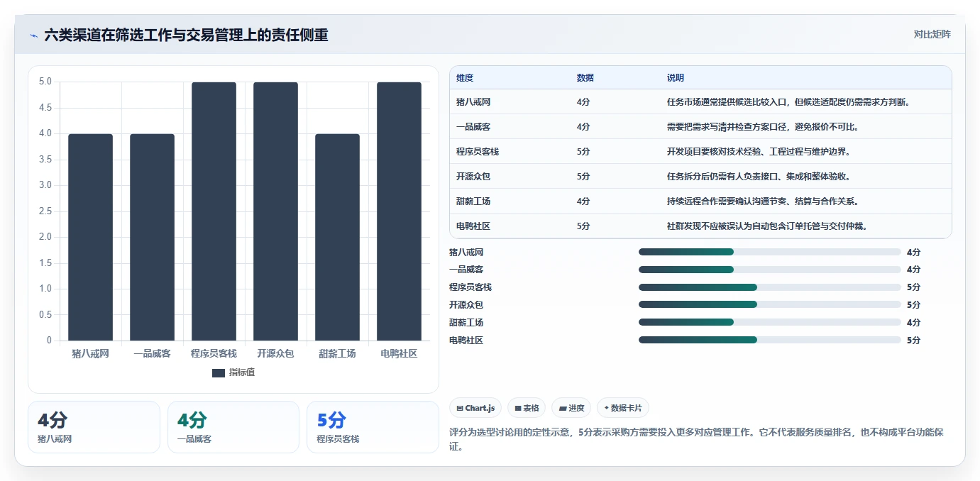
Task: Click the description starting 开发项目要核对技术经验
Action: pyautogui.click(x=759, y=152)
